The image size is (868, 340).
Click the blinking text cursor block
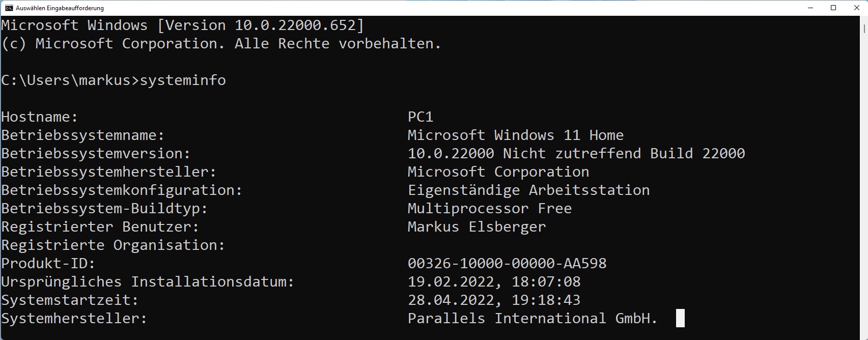pos(679,318)
